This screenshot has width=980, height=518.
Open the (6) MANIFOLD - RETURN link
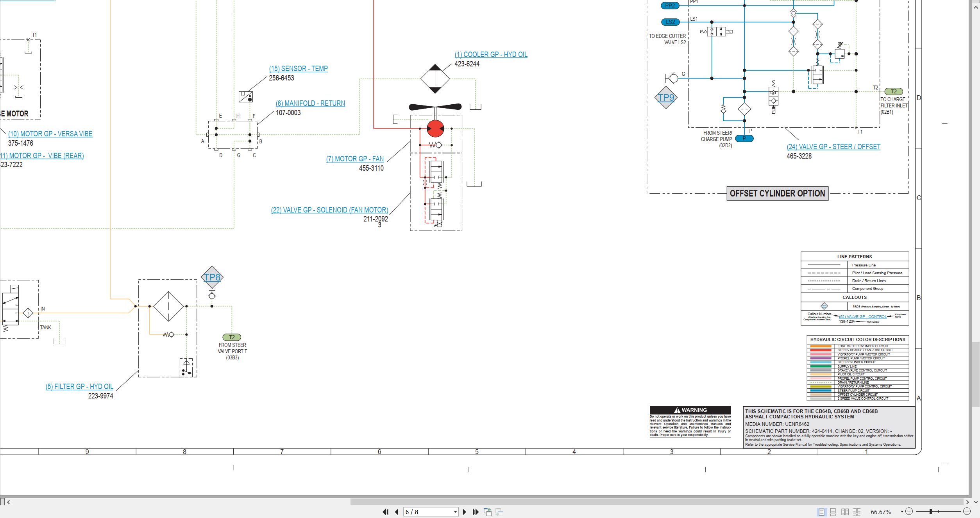coord(310,104)
